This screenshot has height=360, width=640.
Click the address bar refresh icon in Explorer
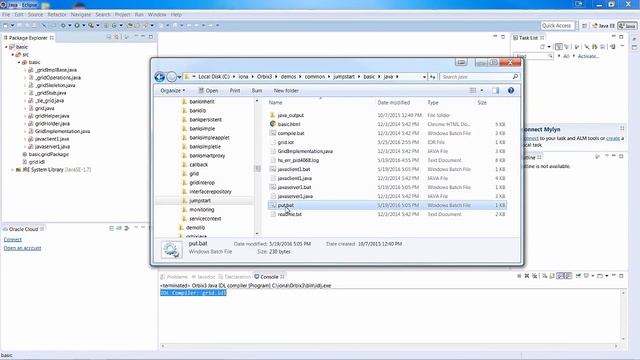tap(433, 77)
